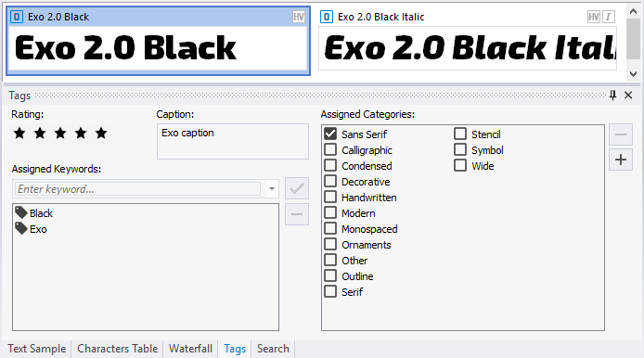Check the Ornaments category

(330, 244)
